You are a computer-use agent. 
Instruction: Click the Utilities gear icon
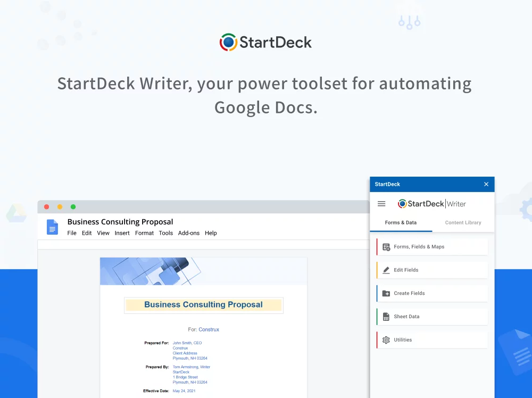pos(386,340)
